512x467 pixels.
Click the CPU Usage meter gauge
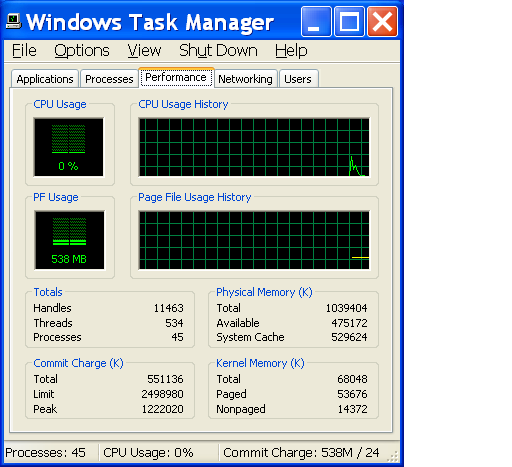click(x=69, y=147)
